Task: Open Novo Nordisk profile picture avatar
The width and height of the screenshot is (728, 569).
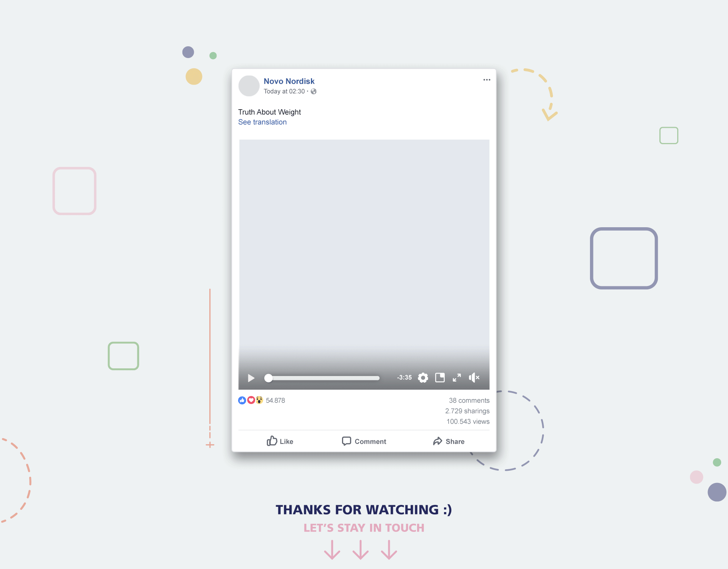Action: click(249, 86)
